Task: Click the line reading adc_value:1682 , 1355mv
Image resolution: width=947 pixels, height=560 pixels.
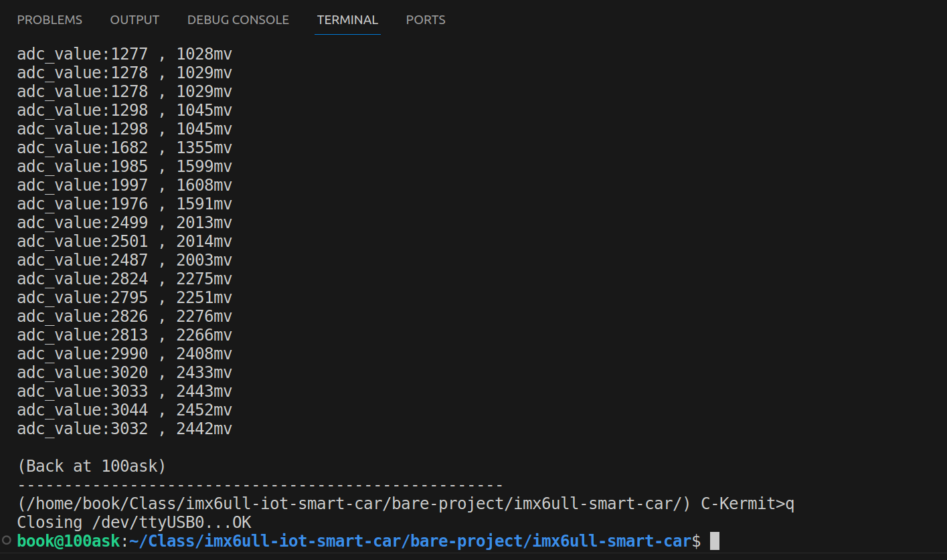Action: pyautogui.click(x=124, y=148)
